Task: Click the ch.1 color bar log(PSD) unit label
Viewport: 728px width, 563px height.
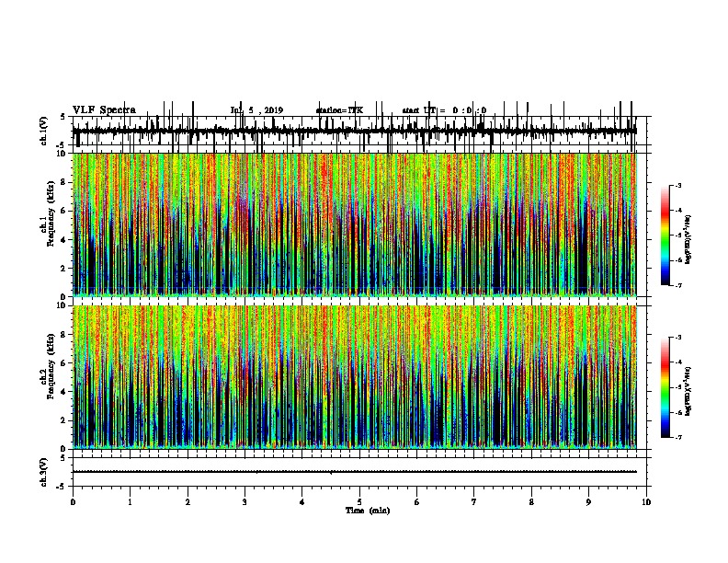Action: tap(688, 240)
